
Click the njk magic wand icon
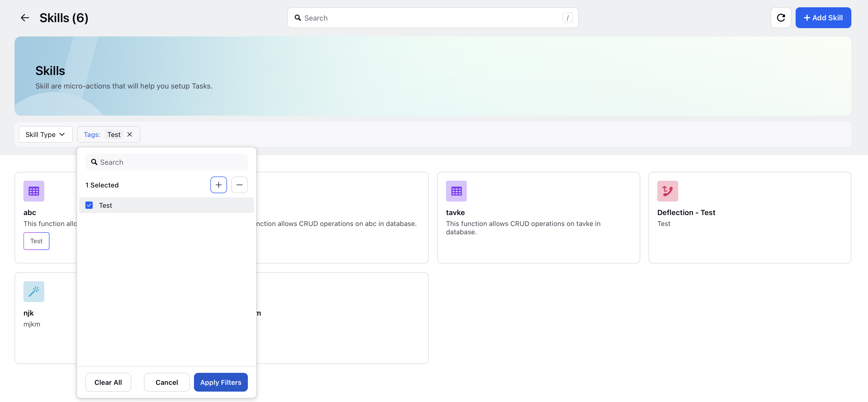click(x=34, y=291)
